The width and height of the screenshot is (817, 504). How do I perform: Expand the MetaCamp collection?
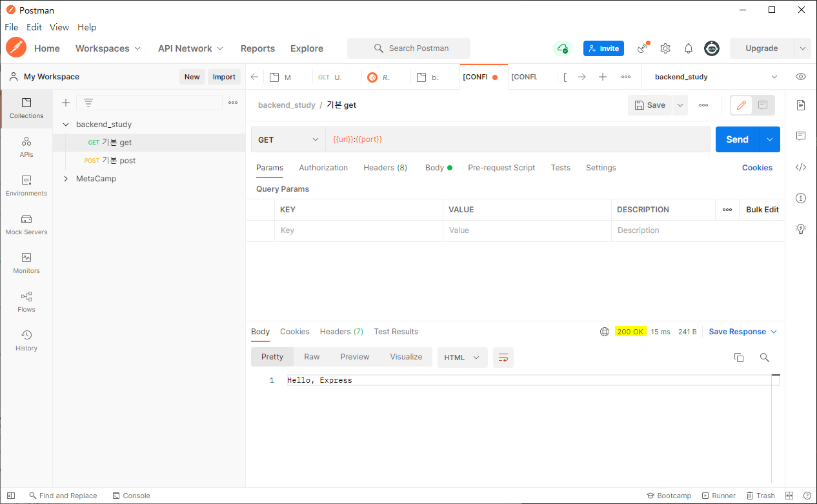pyautogui.click(x=65, y=179)
